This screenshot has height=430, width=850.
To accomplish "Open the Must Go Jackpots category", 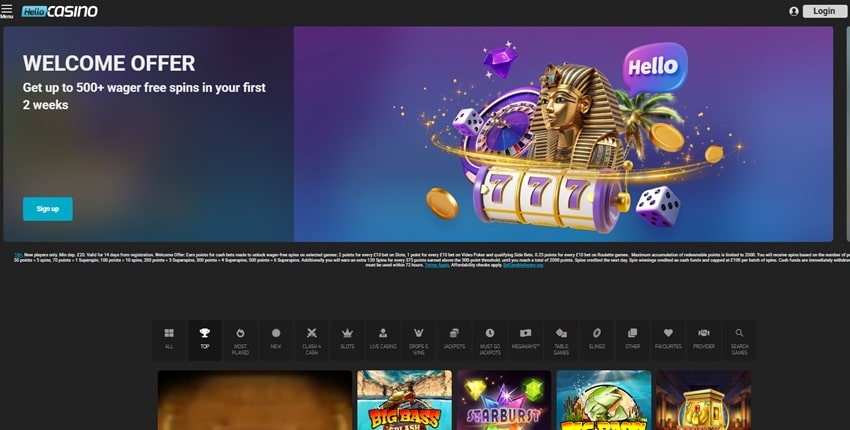I will [490, 340].
